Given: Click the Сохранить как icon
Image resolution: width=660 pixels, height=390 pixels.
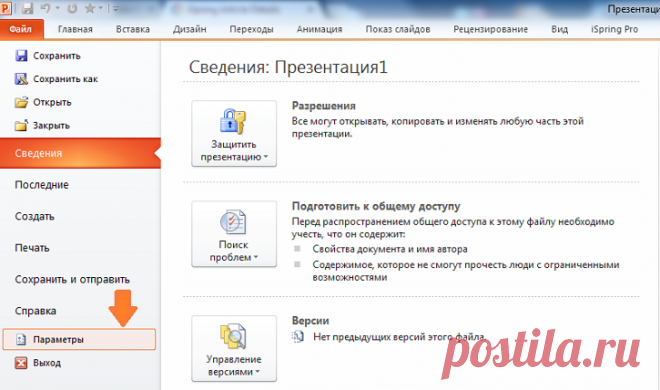Looking at the screenshot, I should coord(21,79).
